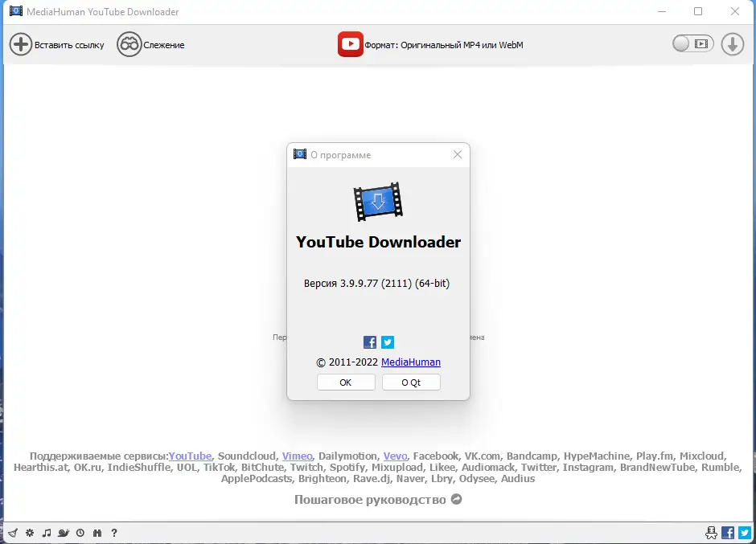Viewport: 756px width, 544px height.
Task: Click the Twitter bird in the status bar
Action: click(x=744, y=533)
